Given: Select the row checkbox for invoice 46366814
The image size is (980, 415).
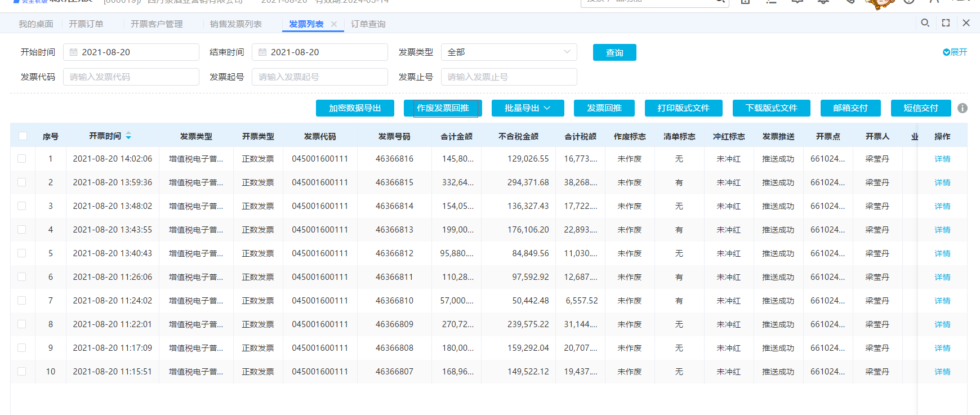Looking at the screenshot, I should (x=22, y=206).
